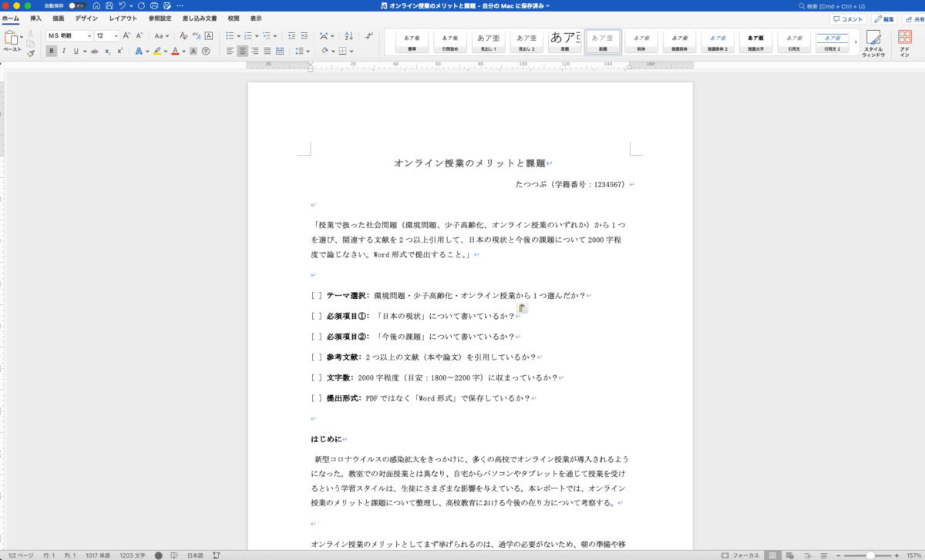Increase paragraph indent
Image resolution: width=925 pixels, height=560 pixels.
tap(304, 35)
